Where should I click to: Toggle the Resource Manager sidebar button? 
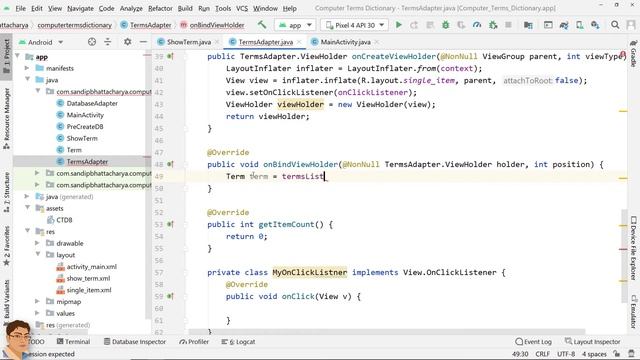pos(7,118)
